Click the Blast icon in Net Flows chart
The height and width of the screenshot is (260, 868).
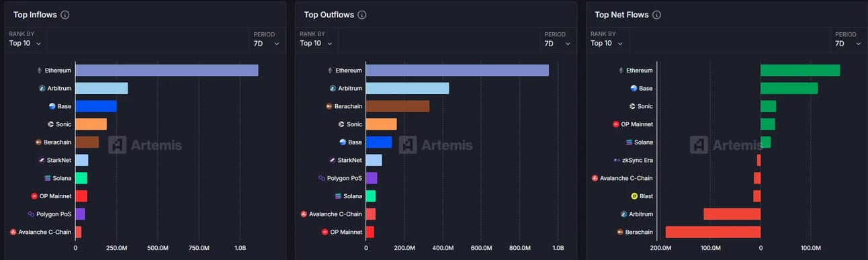pos(634,196)
